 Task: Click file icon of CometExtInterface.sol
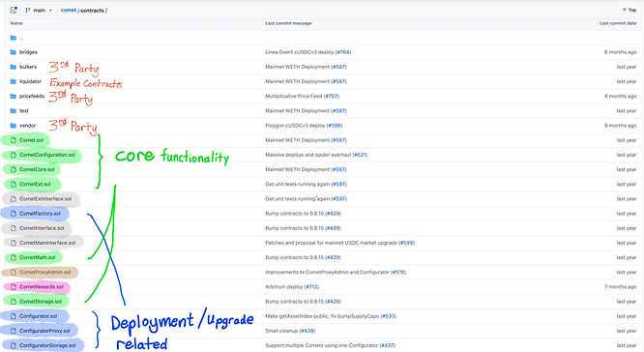(14, 199)
